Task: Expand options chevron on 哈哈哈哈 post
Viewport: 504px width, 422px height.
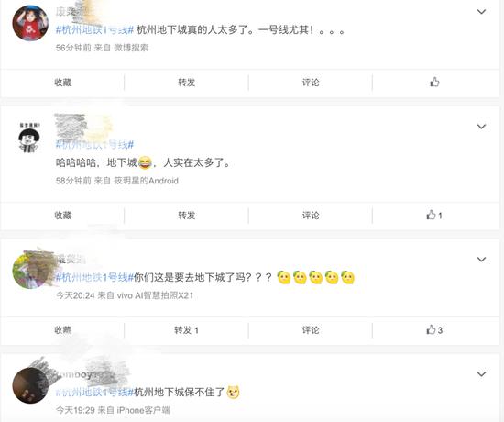Action: click(481, 127)
